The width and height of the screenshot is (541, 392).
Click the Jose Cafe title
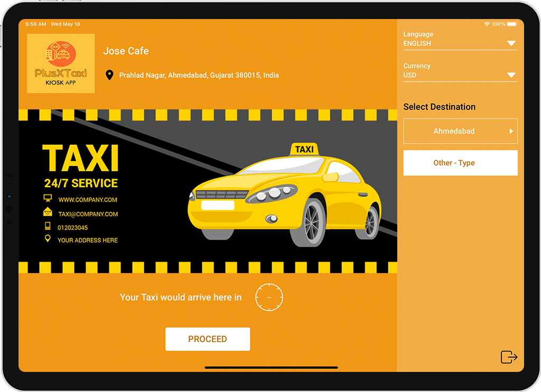[x=126, y=51]
